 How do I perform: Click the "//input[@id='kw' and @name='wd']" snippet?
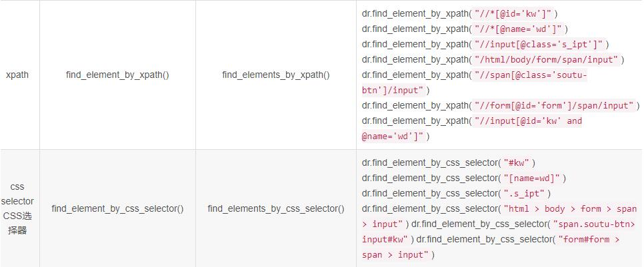click(527, 121)
